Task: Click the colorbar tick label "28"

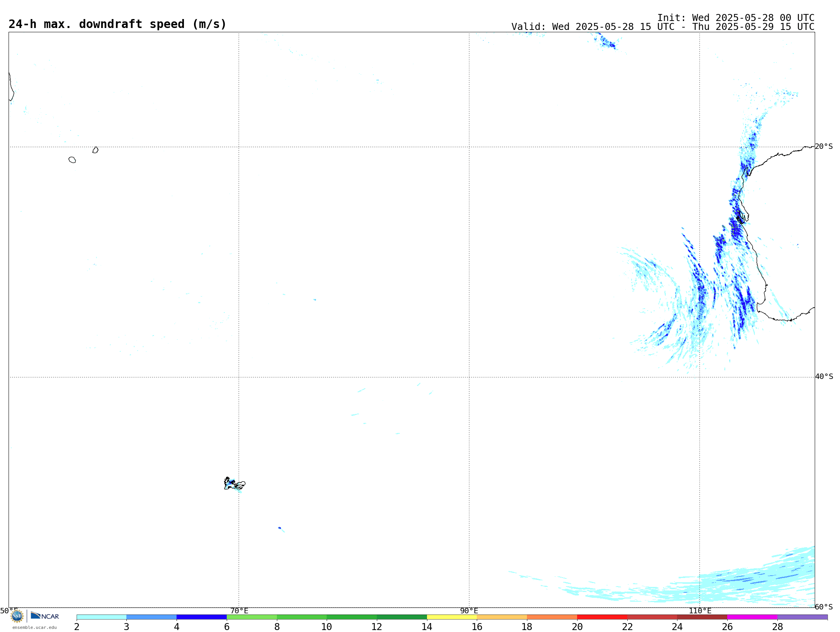Action: 777,627
